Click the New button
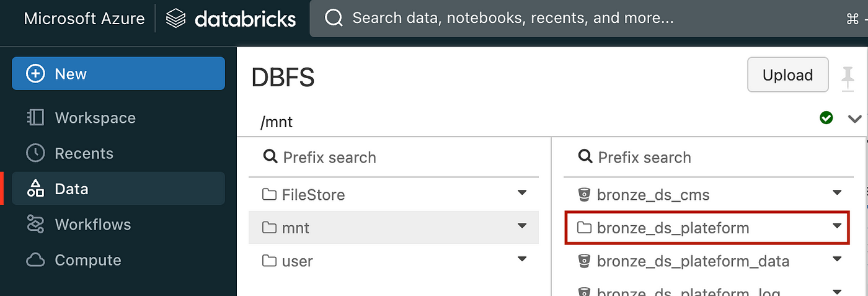This screenshot has height=296, width=868. tap(118, 74)
